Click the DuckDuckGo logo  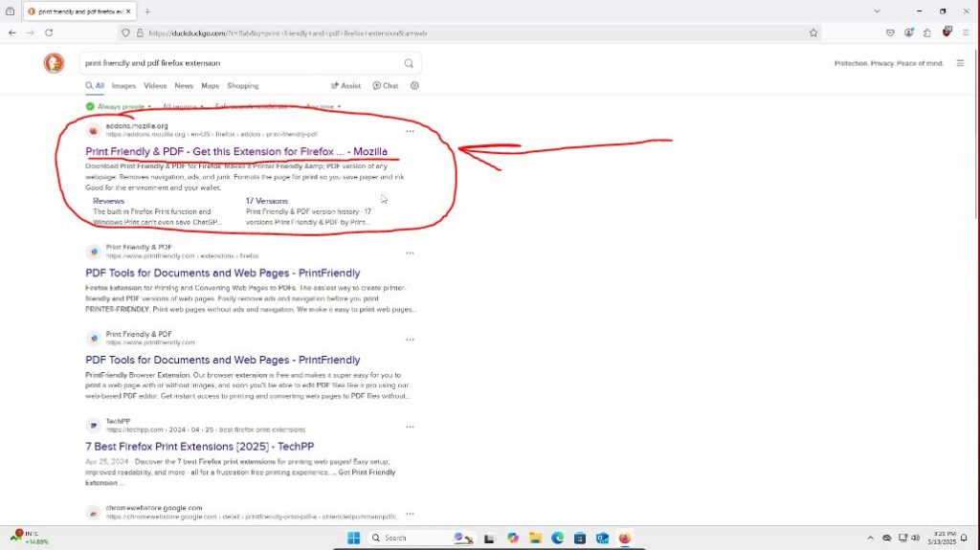[x=54, y=63]
